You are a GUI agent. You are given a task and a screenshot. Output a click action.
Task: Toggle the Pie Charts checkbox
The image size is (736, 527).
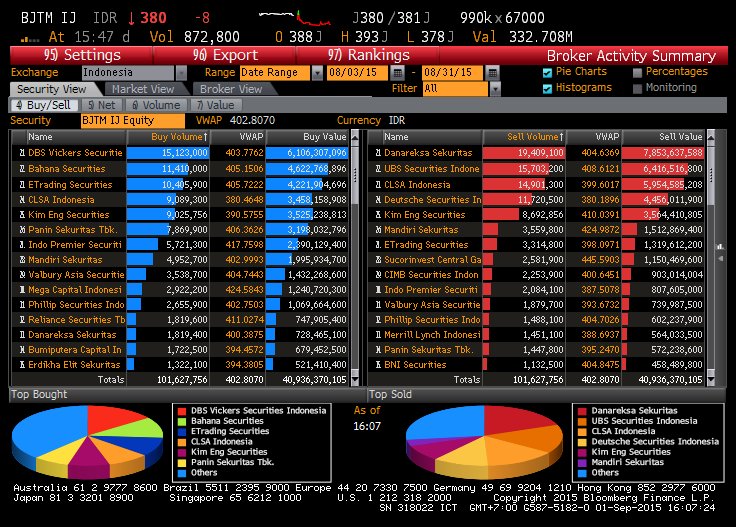(x=547, y=72)
